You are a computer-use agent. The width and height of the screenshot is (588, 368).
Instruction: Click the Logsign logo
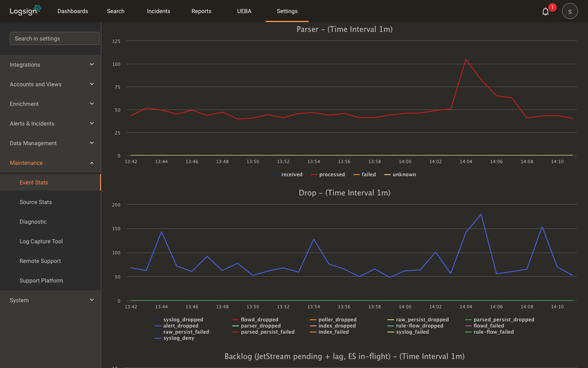point(25,10)
